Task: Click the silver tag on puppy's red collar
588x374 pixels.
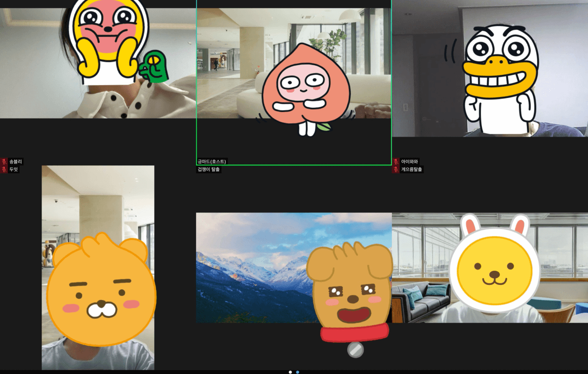Action: (355, 350)
